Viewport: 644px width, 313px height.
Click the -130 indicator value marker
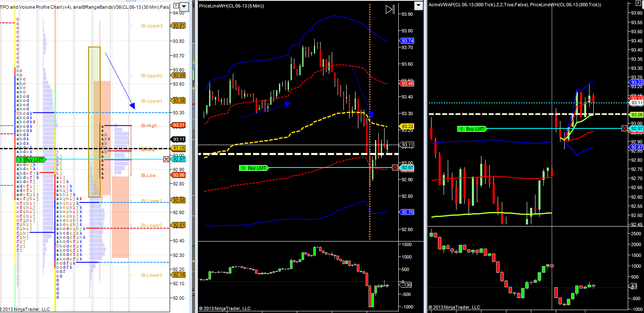pyautogui.click(x=406, y=285)
